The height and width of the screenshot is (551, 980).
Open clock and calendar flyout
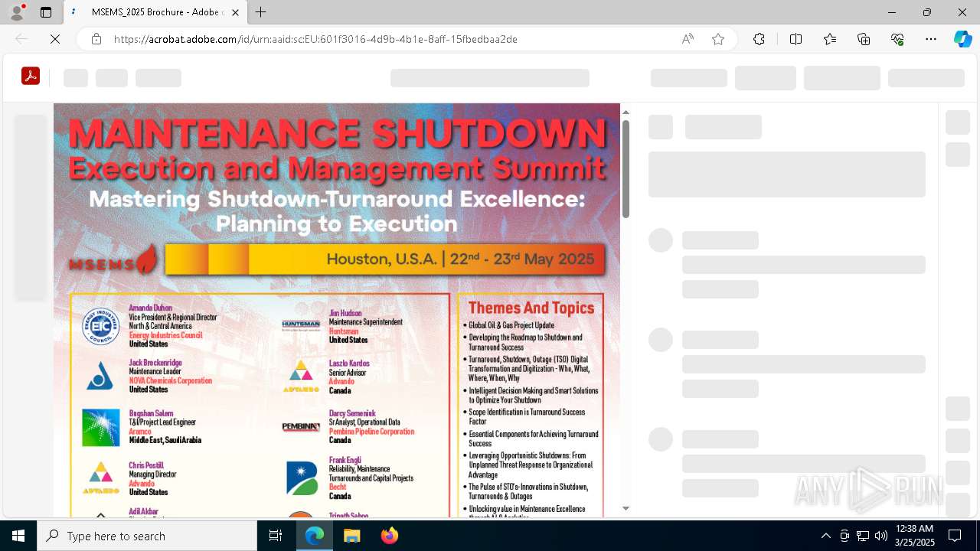tap(916, 536)
